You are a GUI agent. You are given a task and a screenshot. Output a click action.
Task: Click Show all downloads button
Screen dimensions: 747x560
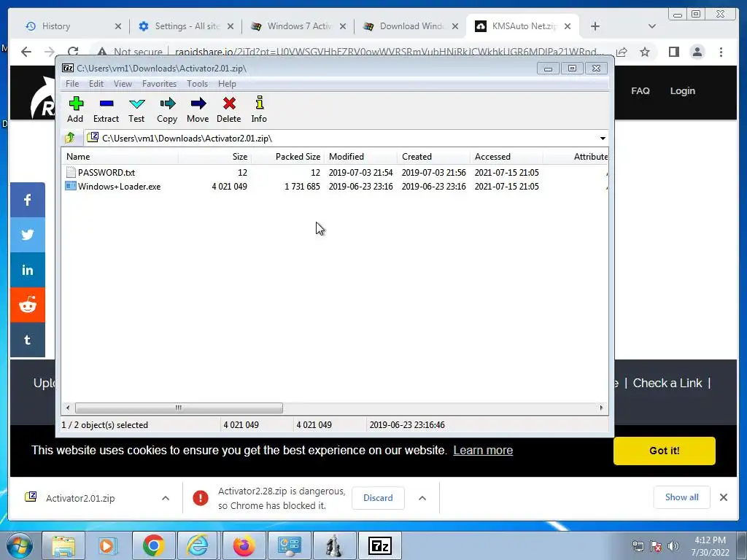(682, 497)
